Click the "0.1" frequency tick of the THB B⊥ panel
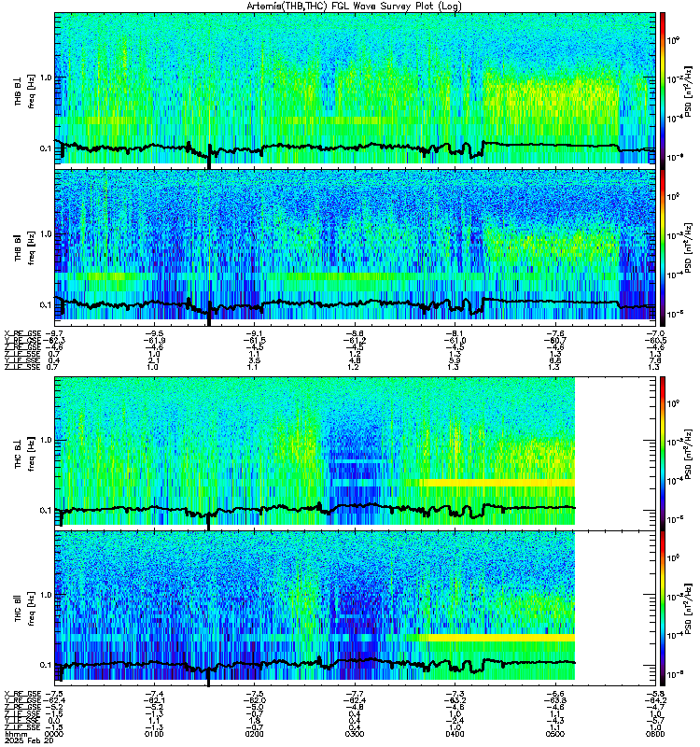The image size is (700, 747). (x=44, y=148)
